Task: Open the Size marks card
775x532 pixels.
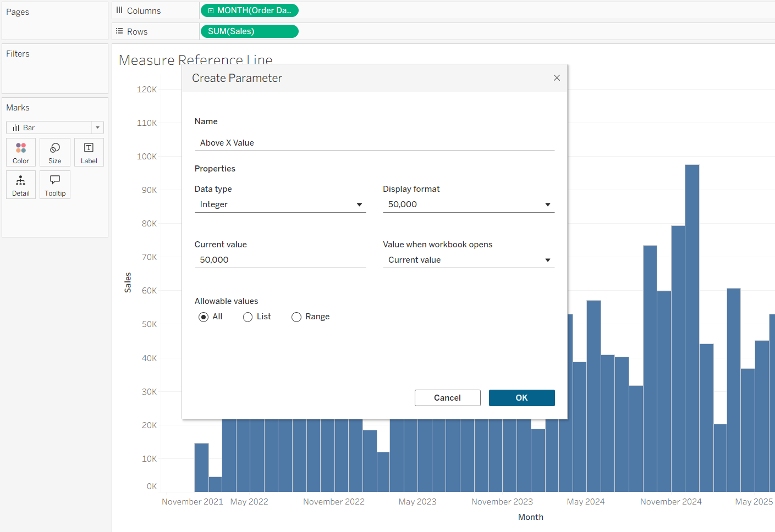Action: pyautogui.click(x=55, y=152)
